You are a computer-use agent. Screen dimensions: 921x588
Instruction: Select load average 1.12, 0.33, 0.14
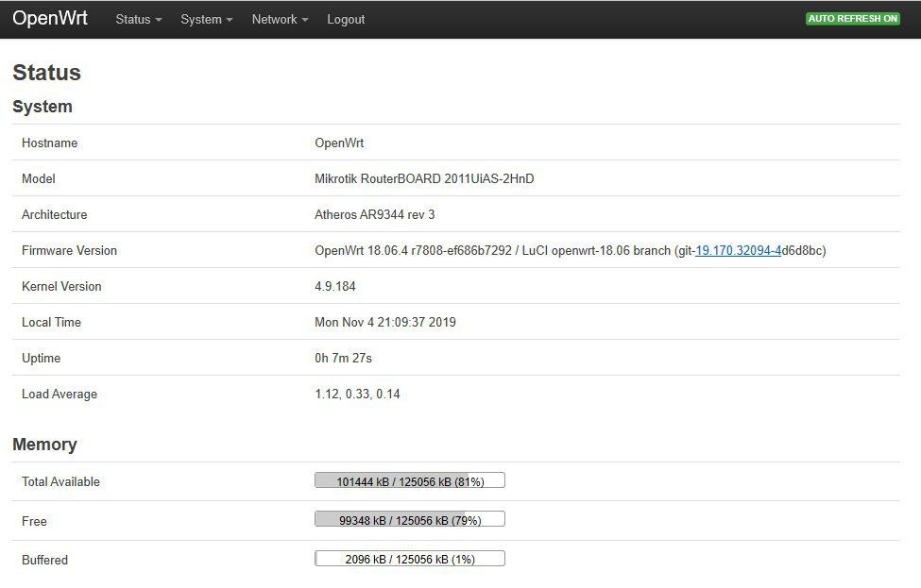pyautogui.click(x=357, y=394)
